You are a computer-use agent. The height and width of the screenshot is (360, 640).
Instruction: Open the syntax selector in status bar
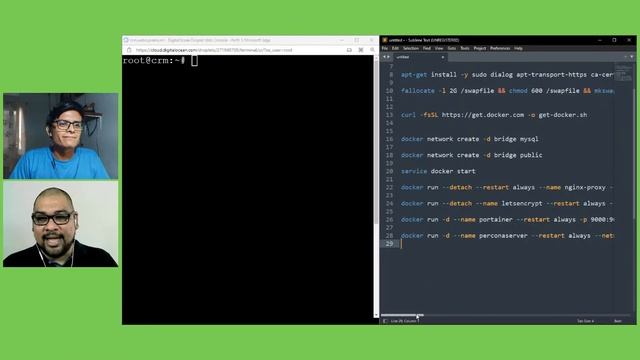pyautogui.click(x=618, y=321)
